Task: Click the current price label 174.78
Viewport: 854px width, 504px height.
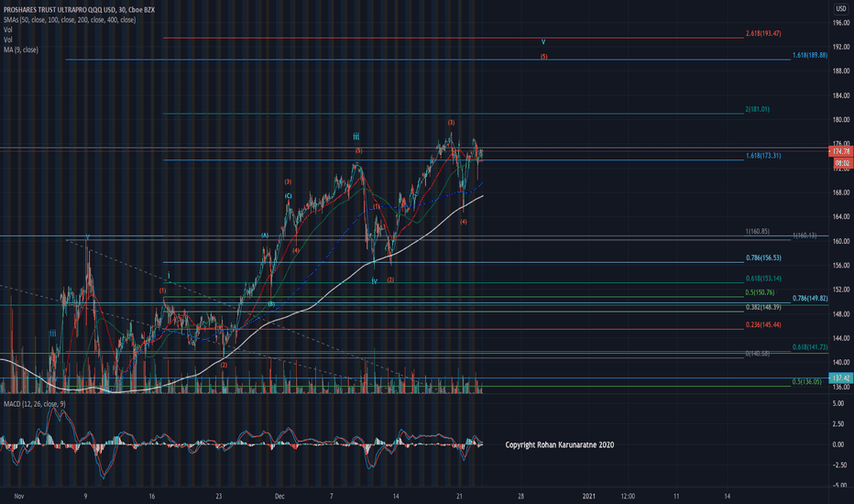Action: point(841,151)
